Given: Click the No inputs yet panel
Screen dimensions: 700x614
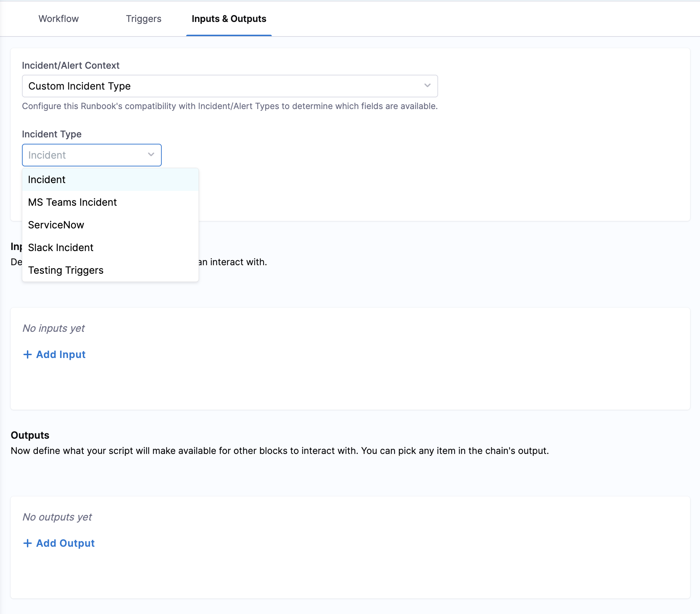Looking at the screenshot, I should (53, 328).
